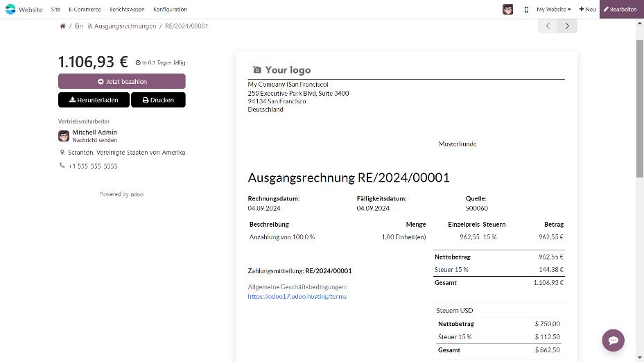The image size is (644, 362).
Task: Click the Mitchell Admin name
Action: coord(95,132)
